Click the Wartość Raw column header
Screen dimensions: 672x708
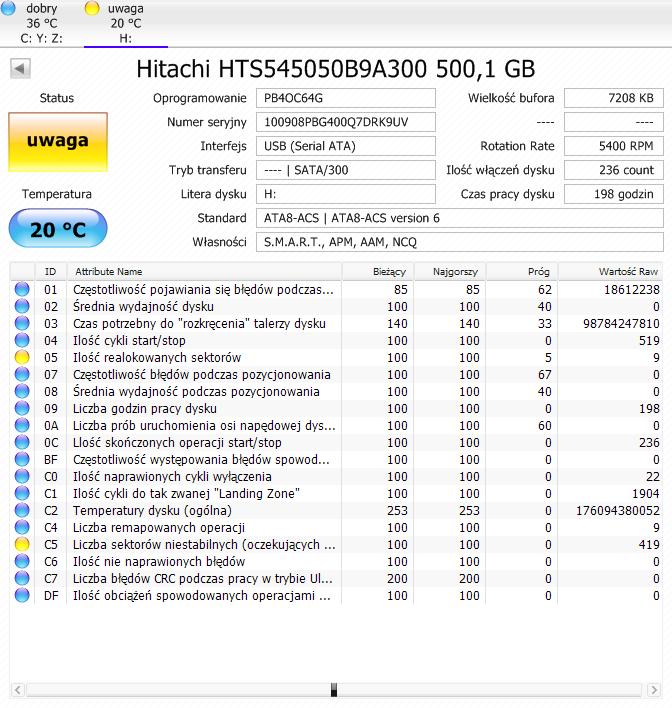point(611,271)
